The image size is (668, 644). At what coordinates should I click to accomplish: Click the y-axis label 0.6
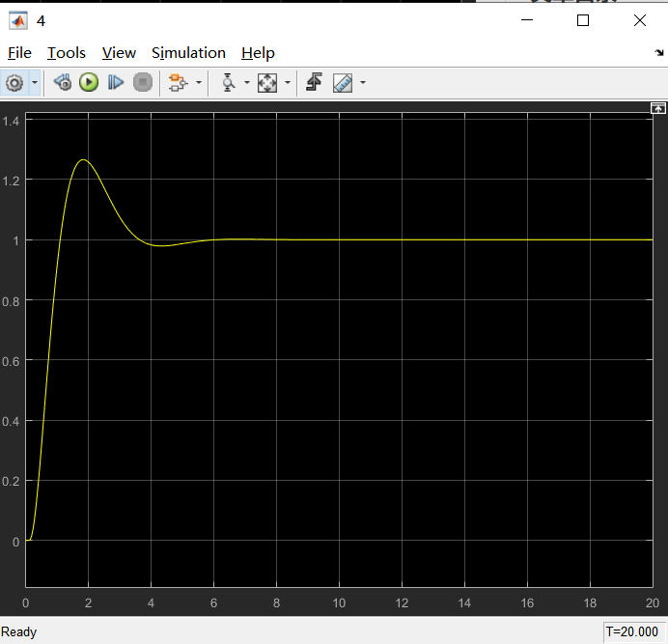tap(11, 362)
